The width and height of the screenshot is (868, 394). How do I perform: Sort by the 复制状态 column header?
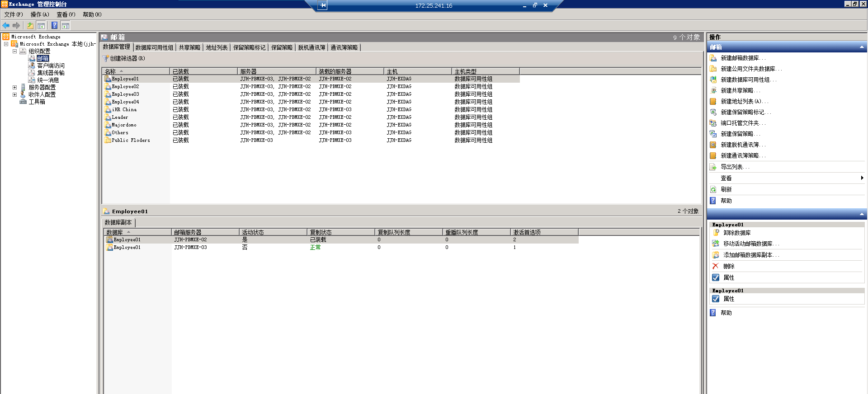[x=341, y=232]
